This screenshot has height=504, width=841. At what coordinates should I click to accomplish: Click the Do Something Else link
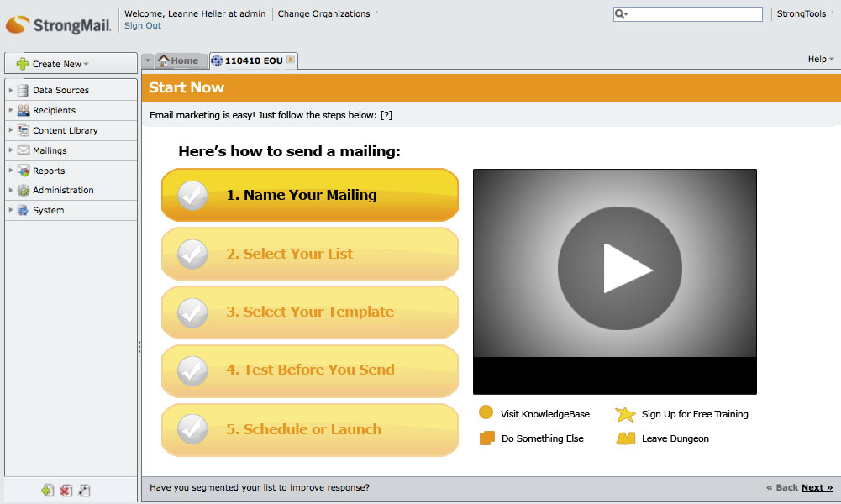[x=542, y=438]
